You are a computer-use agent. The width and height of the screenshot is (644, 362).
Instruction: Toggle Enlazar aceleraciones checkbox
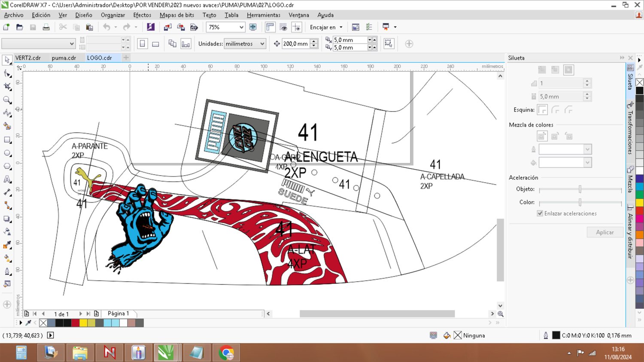click(540, 213)
